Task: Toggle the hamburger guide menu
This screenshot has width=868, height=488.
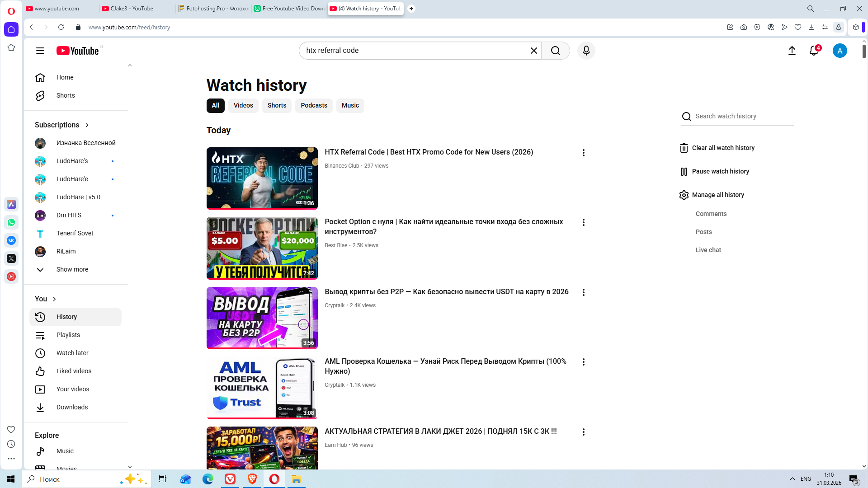Action: 40,51
